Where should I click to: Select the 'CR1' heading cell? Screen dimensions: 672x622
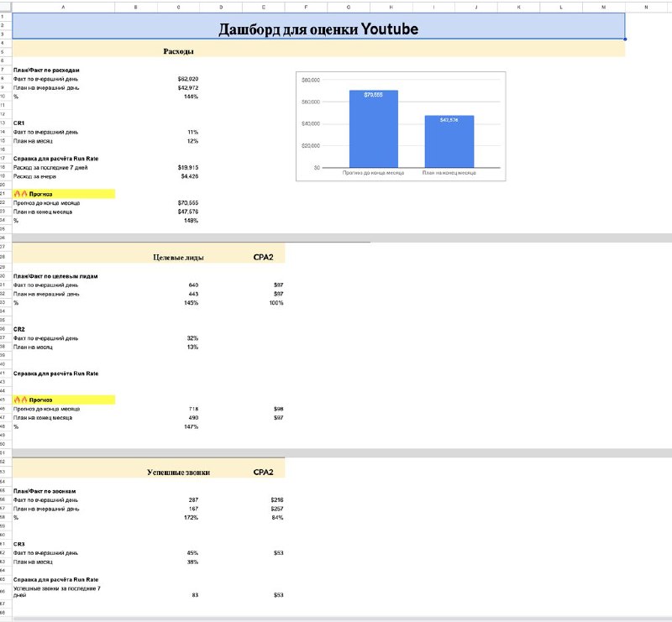coord(18,123)
